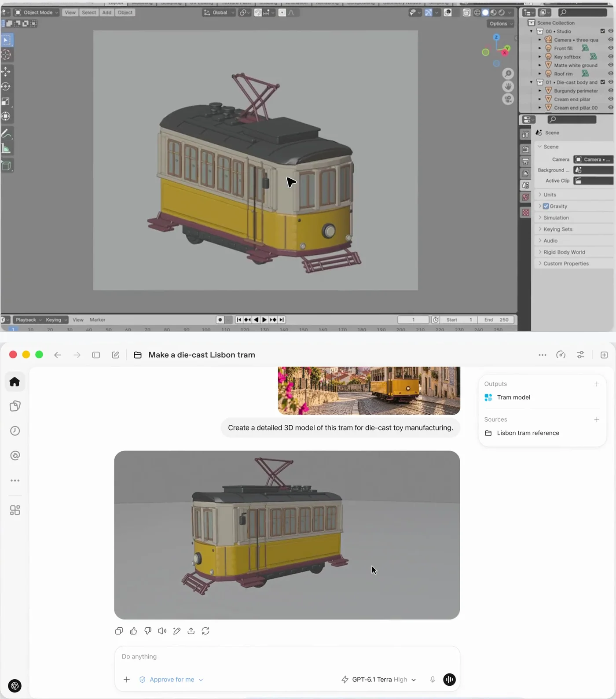Select the Measure tool in Blender
Viewport: 616px width, 699px height.
click(x=6, y=149)
